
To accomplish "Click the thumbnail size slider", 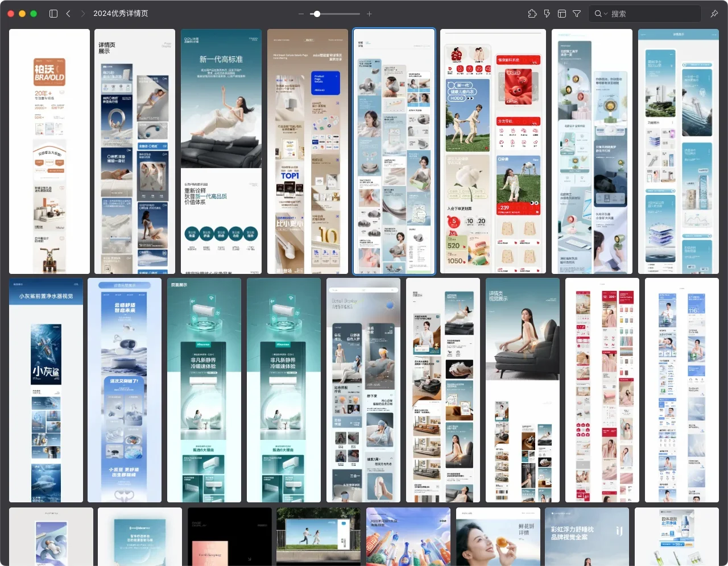I will coord(336,14).
